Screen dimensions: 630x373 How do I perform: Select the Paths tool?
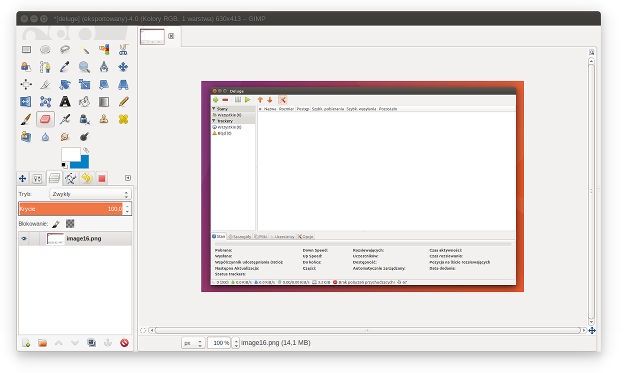[45, 67]
